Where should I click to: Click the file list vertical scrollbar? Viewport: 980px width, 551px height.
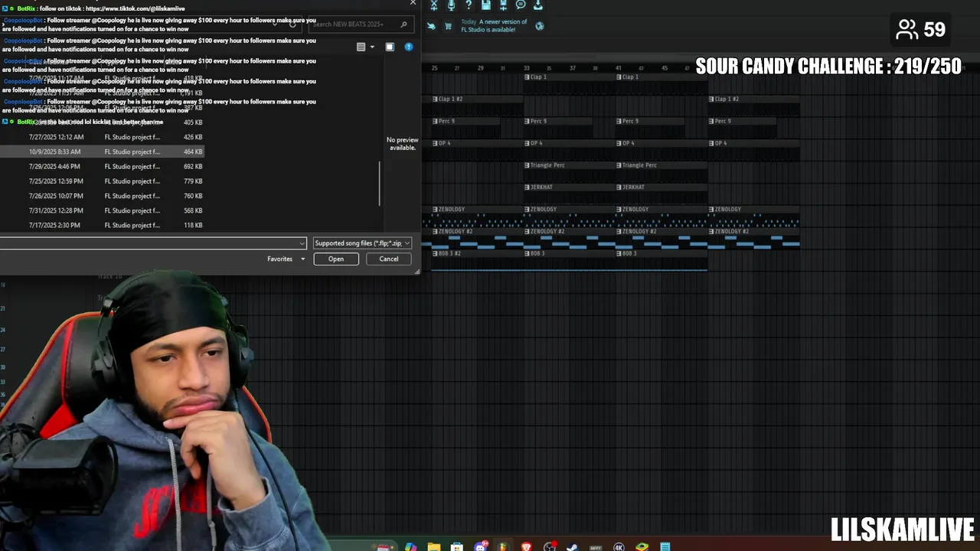click(x=380, y=184)
